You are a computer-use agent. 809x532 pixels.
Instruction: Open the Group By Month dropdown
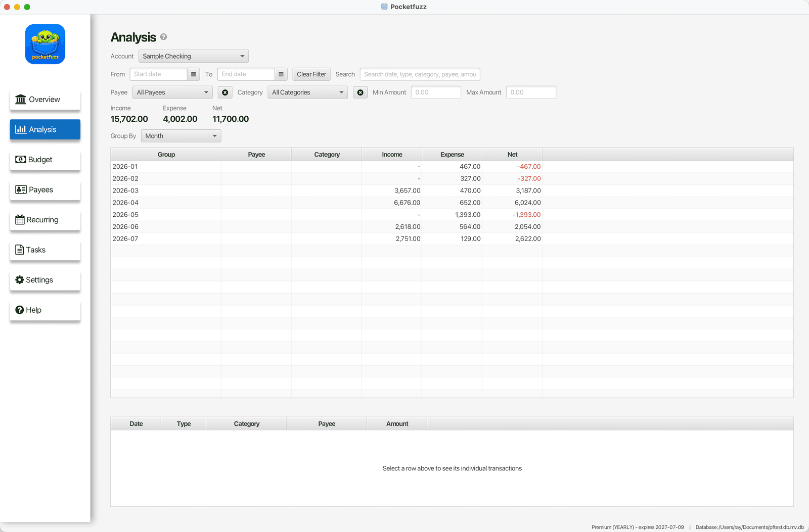pyautogui.click(x=181, y=136)
